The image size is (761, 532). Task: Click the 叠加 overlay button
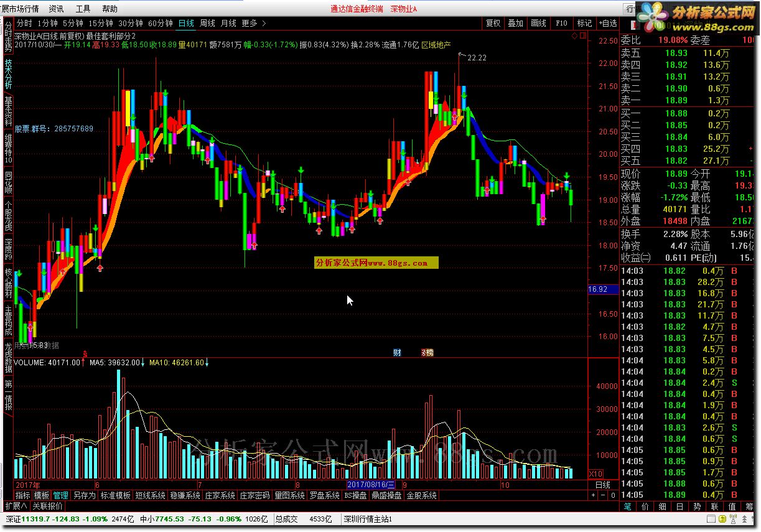tap(515, 23)
